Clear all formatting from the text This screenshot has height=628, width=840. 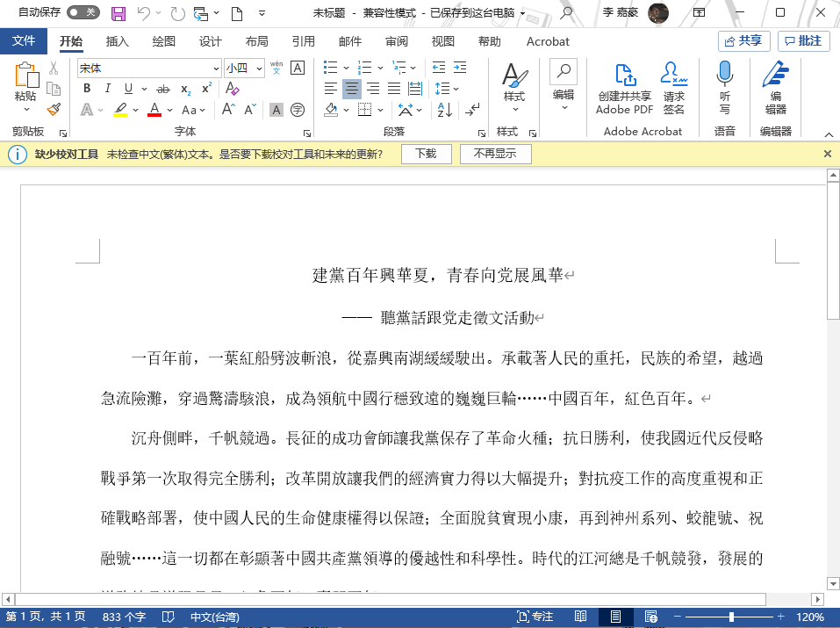point(232,89)
